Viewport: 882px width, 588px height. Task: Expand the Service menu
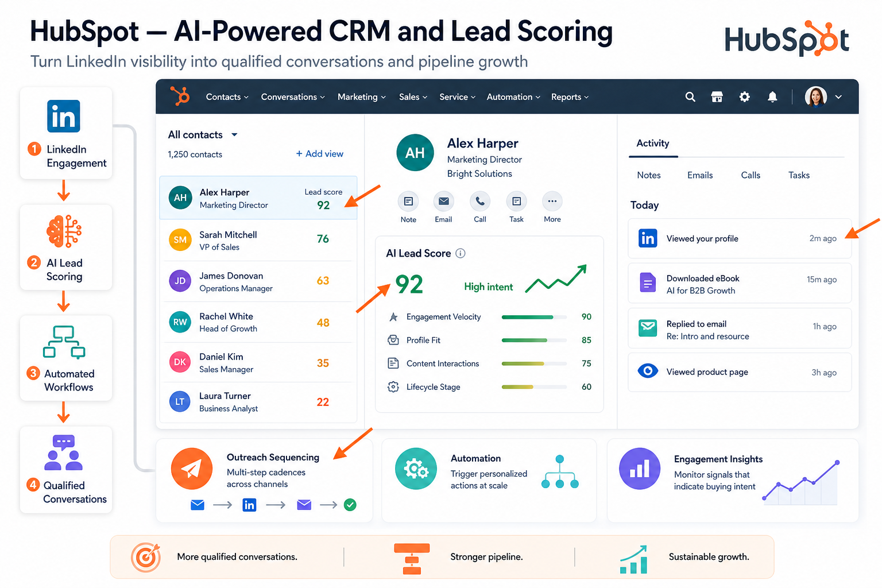(458, 97)
